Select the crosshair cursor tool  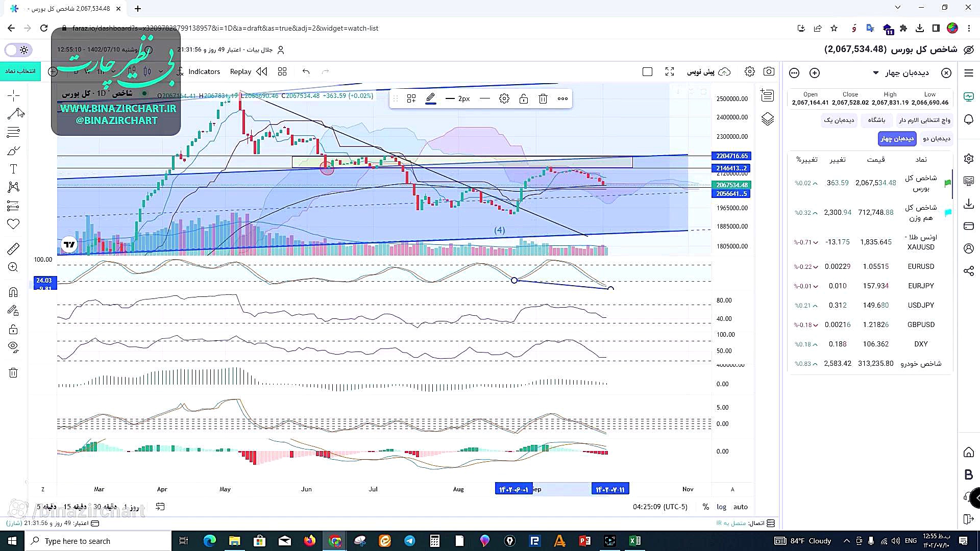coord(13,95)
